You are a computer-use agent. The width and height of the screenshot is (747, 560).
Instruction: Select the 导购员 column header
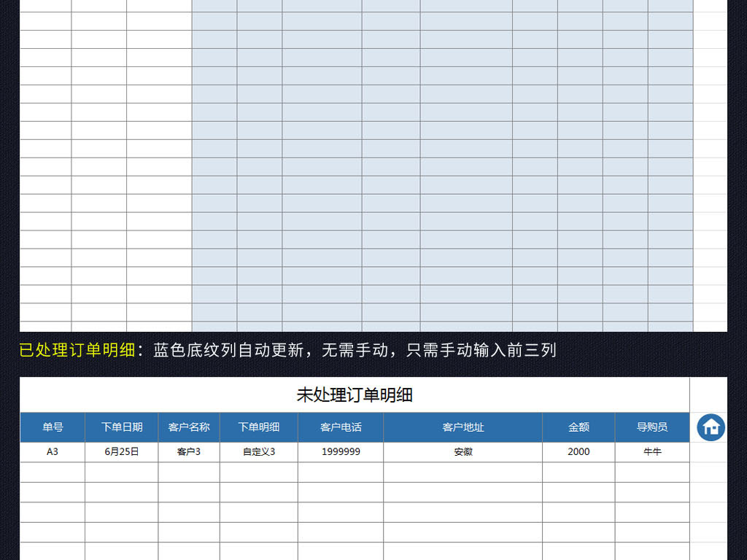tap(652, 427)
